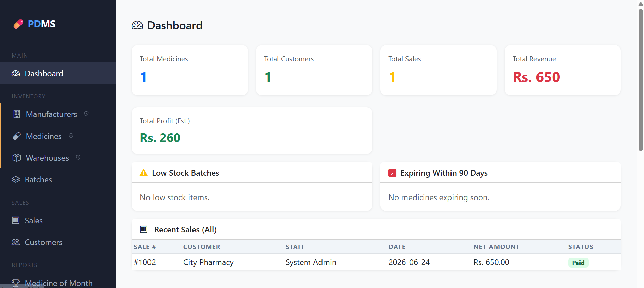
Task: Open the Customers page
Action: click(44, 242)
